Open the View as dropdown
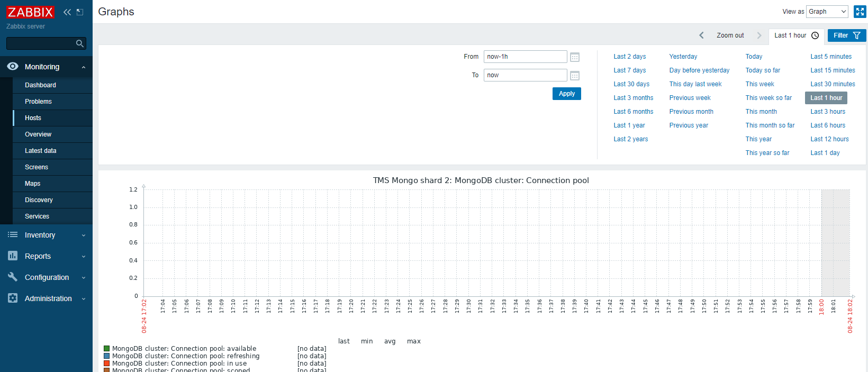Screen dimensions: 868x372 click(827, 12)
